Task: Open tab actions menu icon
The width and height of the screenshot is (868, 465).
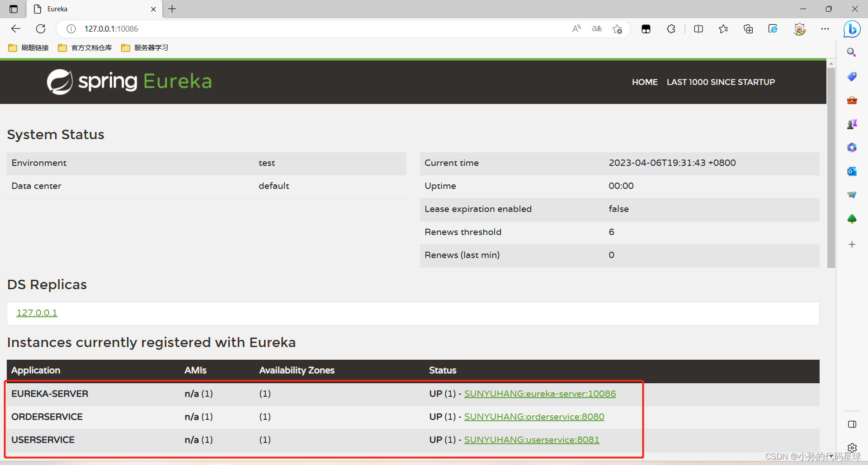Action: pyautogui.click(x=14, y=9)
